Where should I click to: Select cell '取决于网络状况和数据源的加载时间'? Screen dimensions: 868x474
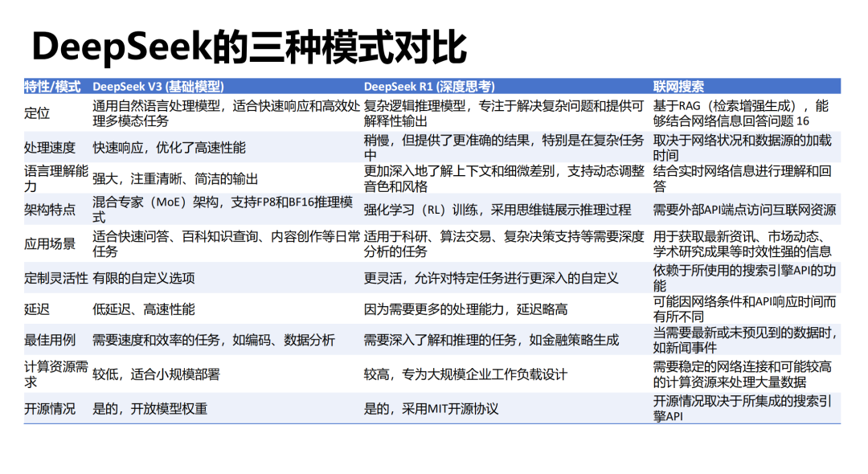tap(742, 148)
